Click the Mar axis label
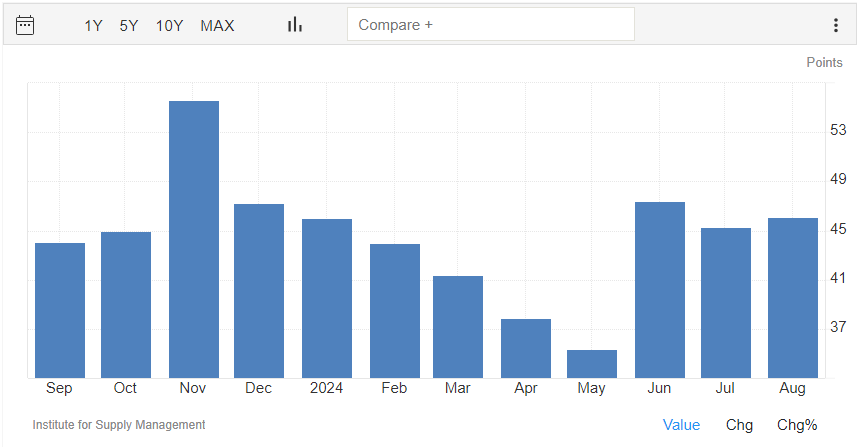The image size is (857, 447). tap(457, 388)
